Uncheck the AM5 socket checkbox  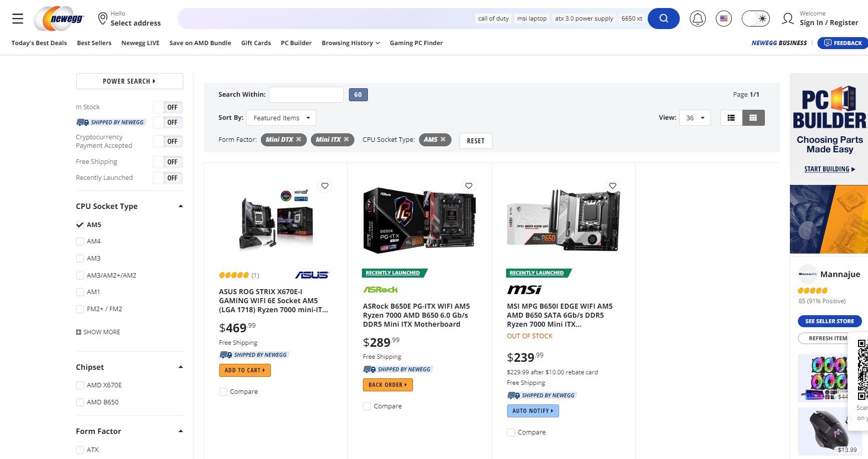pyautogui.click(x=80, y=224)
